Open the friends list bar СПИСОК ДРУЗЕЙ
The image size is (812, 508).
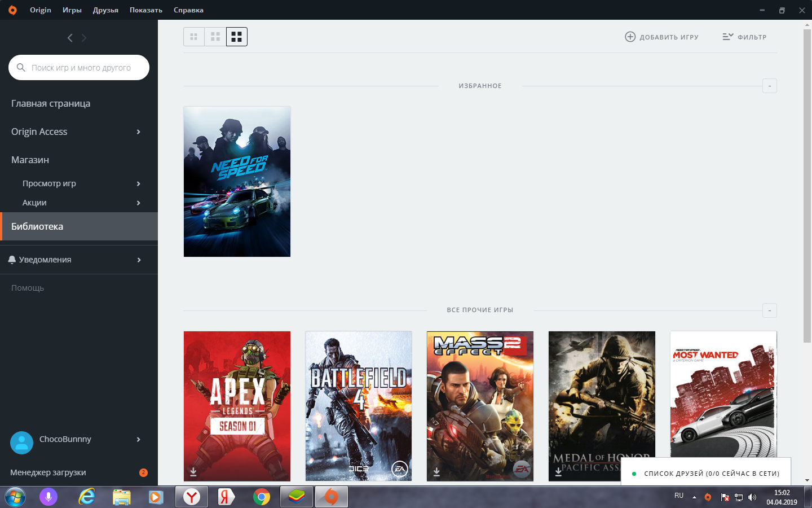click(x=706, y=473)
